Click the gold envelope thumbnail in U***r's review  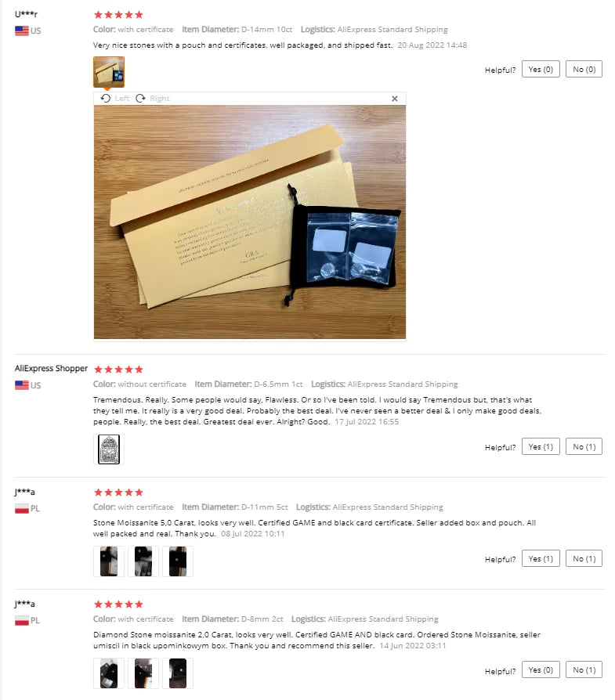[109, 72]
